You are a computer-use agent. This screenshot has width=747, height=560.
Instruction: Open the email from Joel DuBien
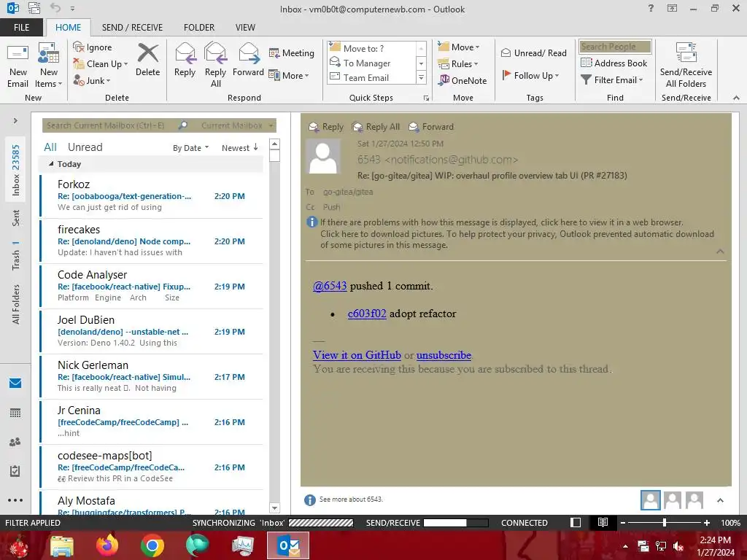pyautogui.click(x=152, y=331)
